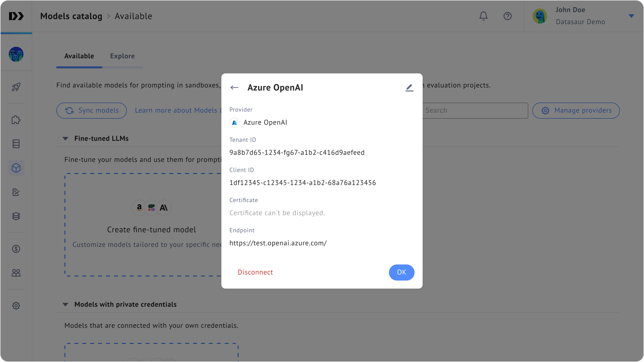
Task: Open the dollar billing icon in sidebar
Action: point(16,249)
